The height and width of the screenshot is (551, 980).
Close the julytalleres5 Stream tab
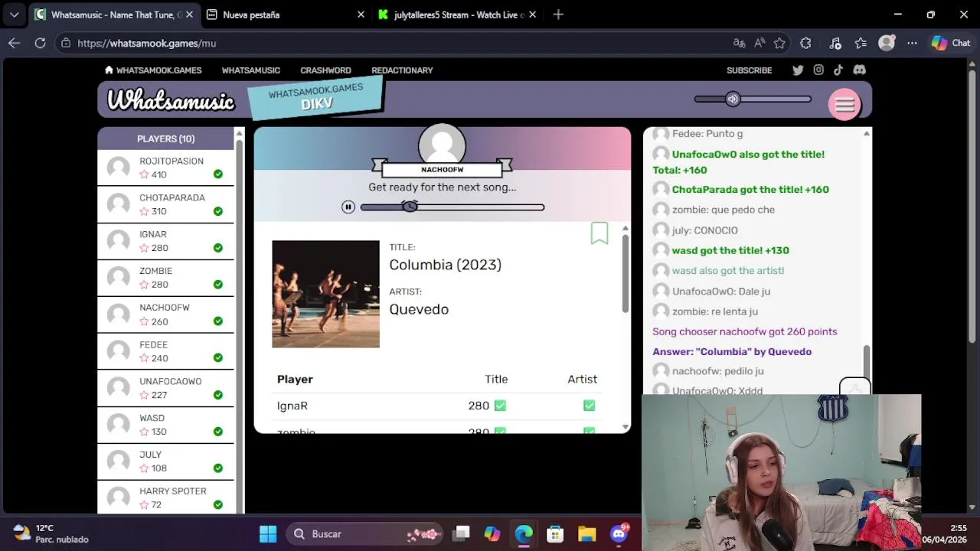533,15
